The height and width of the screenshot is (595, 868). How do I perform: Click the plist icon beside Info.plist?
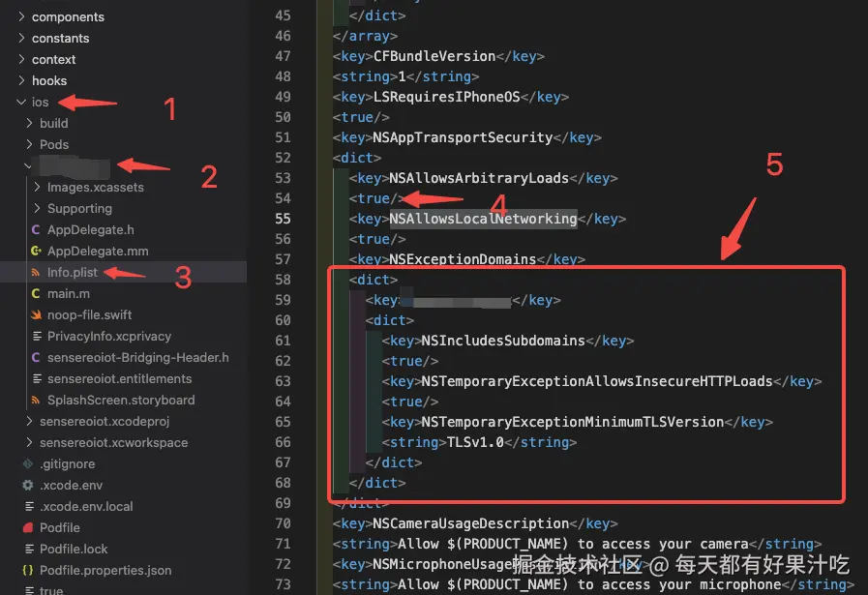[36, 272]
